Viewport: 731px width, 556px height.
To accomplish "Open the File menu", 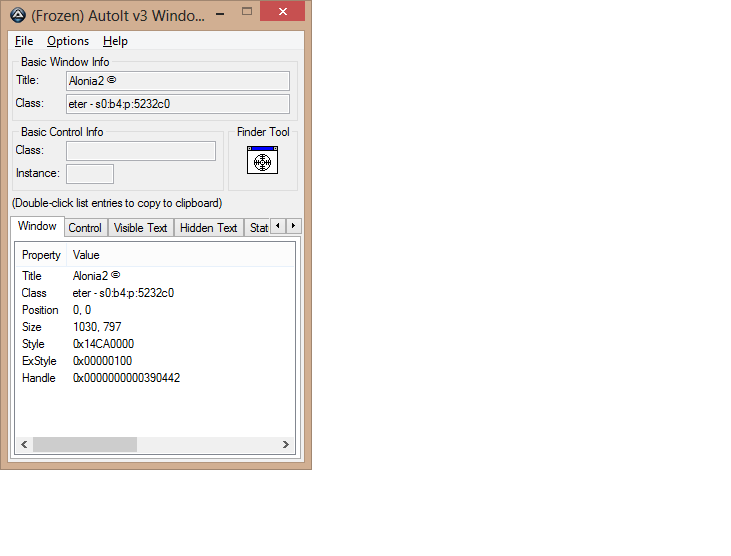I will pos(24,41).
